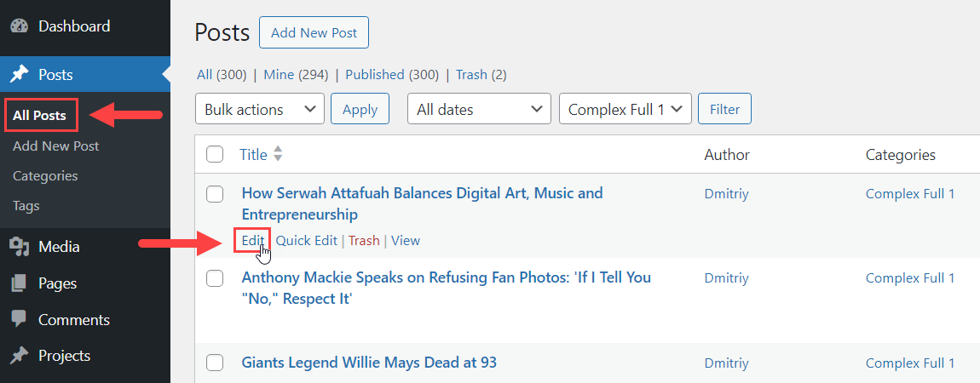Click the Pages stacked-sheets icon

click(20, 283)
